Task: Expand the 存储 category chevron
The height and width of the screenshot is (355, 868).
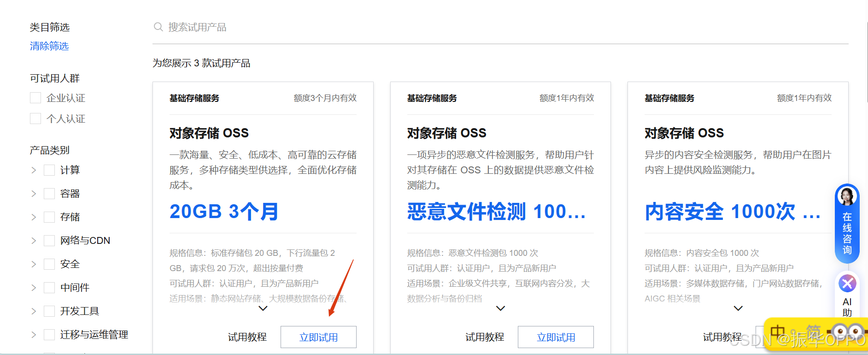Action: 34,217
